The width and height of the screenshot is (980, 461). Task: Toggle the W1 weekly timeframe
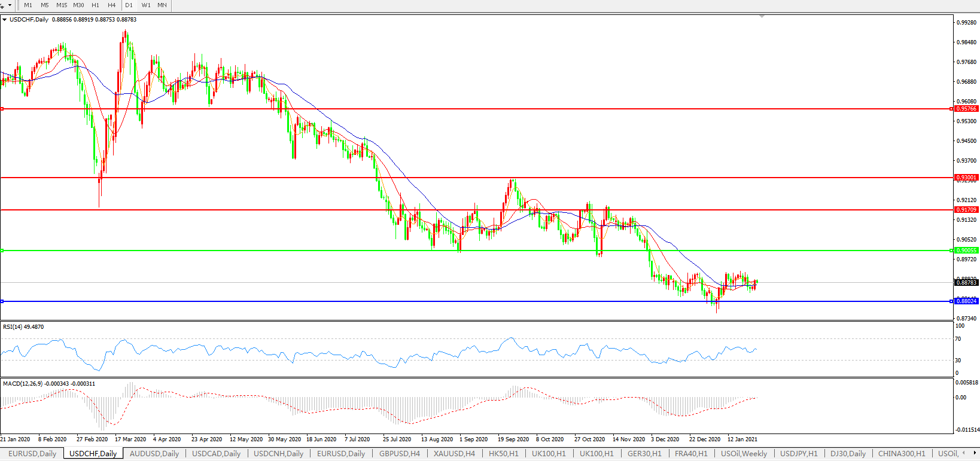[146, 5]
